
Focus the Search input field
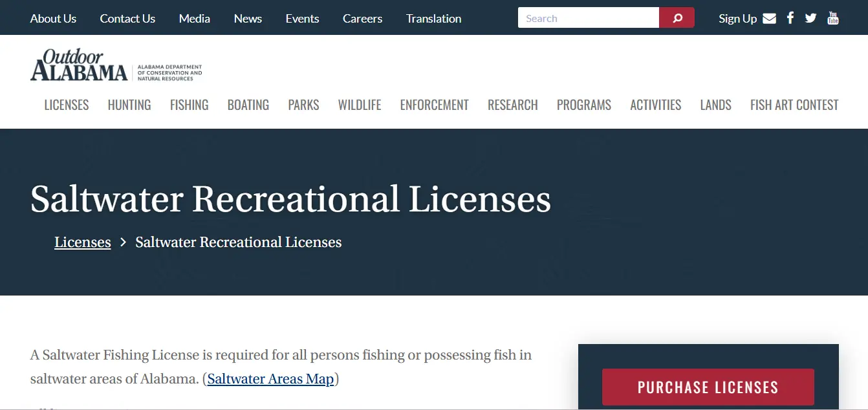[588, 18]
